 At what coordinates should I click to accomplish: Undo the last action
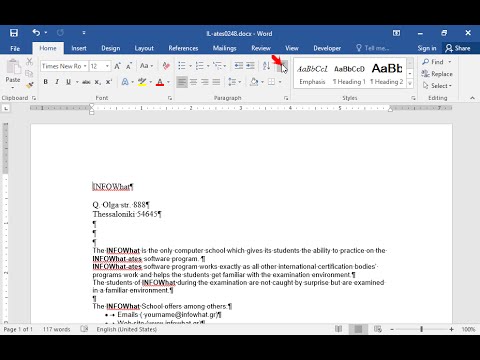36,33
